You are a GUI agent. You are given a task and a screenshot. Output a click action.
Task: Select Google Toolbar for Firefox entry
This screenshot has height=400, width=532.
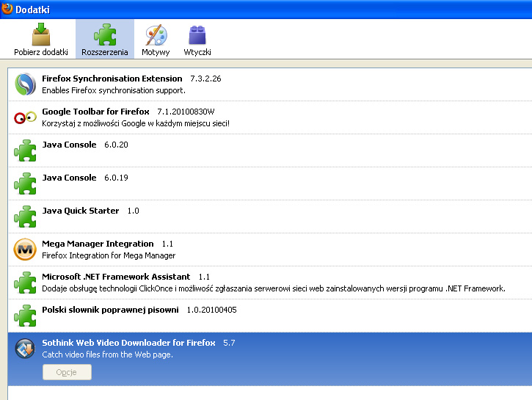95,112
